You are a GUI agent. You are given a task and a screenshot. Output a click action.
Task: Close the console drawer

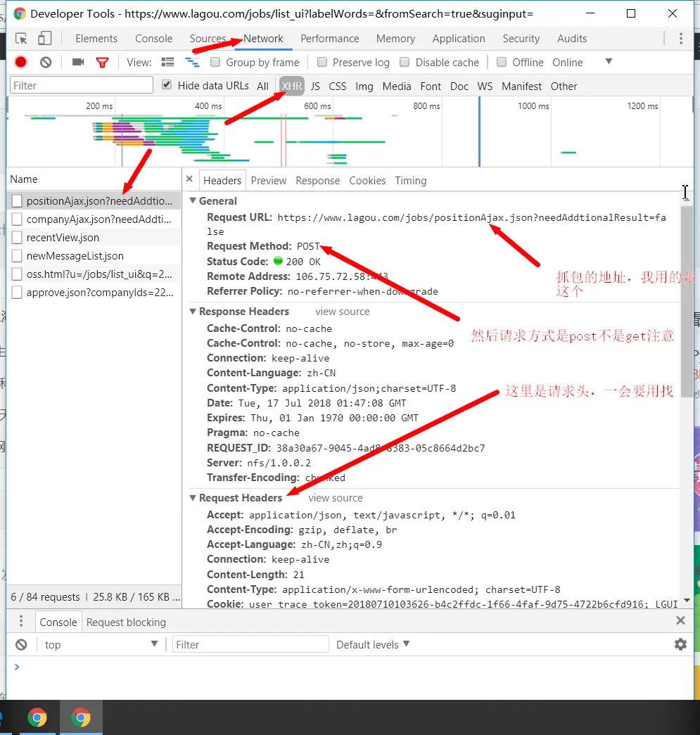click(681, 620)
